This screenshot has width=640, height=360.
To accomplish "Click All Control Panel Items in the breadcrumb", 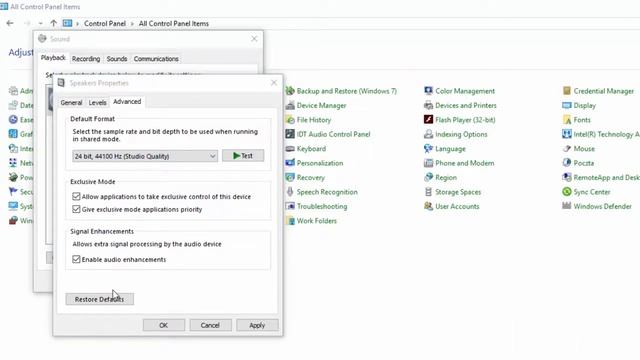I will point(173,24).
